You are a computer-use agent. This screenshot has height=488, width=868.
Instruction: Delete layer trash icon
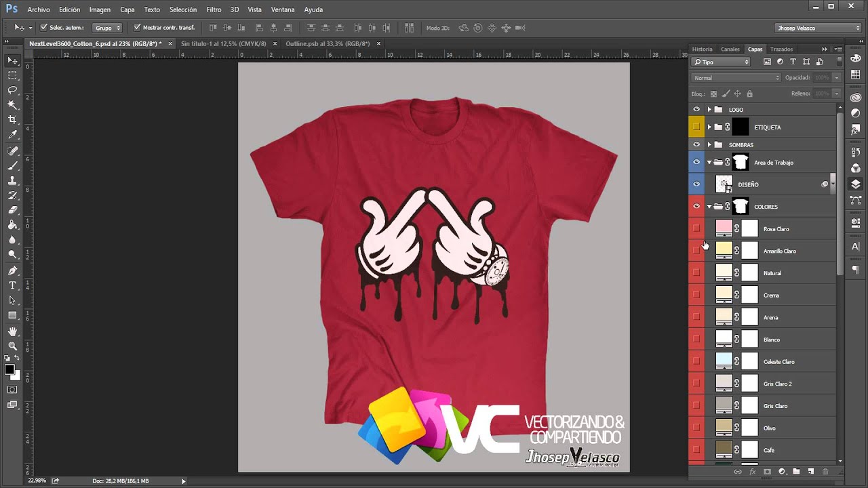tap(825, 471)
